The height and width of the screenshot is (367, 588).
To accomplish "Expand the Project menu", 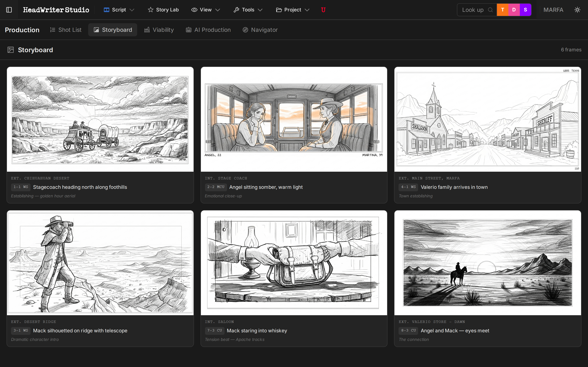I will point(293,10).
